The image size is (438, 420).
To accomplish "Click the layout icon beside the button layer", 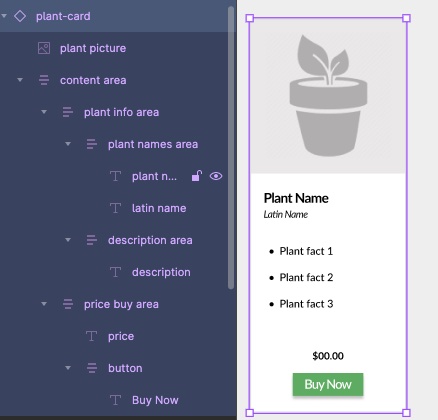I will point(92,368).
